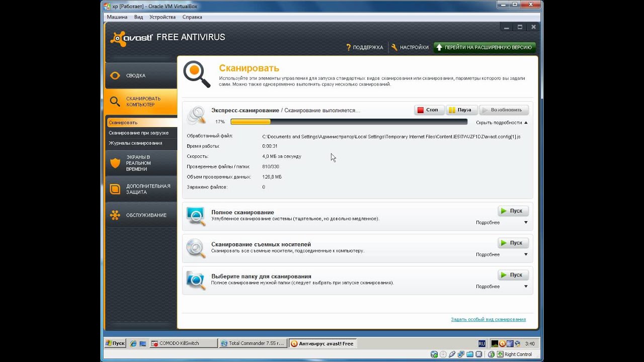Click VirtualBox shared folders status icon
The image size is (644, 362).
(x=470, y=354)
